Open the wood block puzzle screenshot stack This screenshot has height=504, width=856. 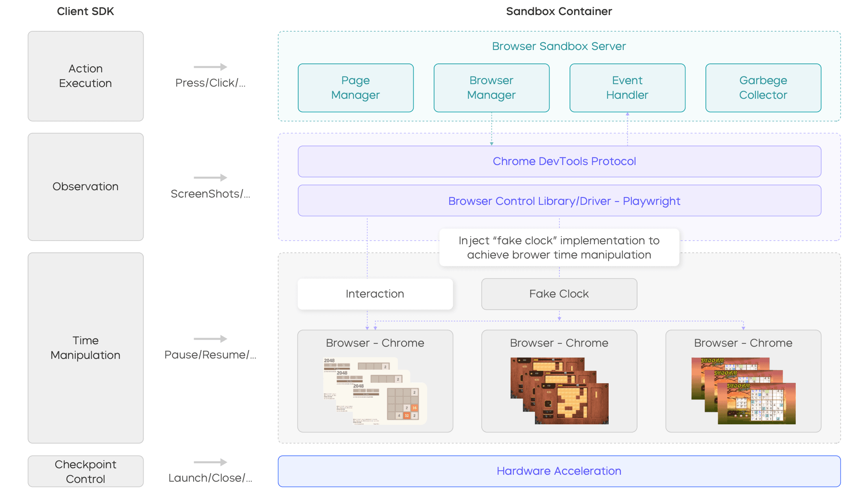point(559,391)
